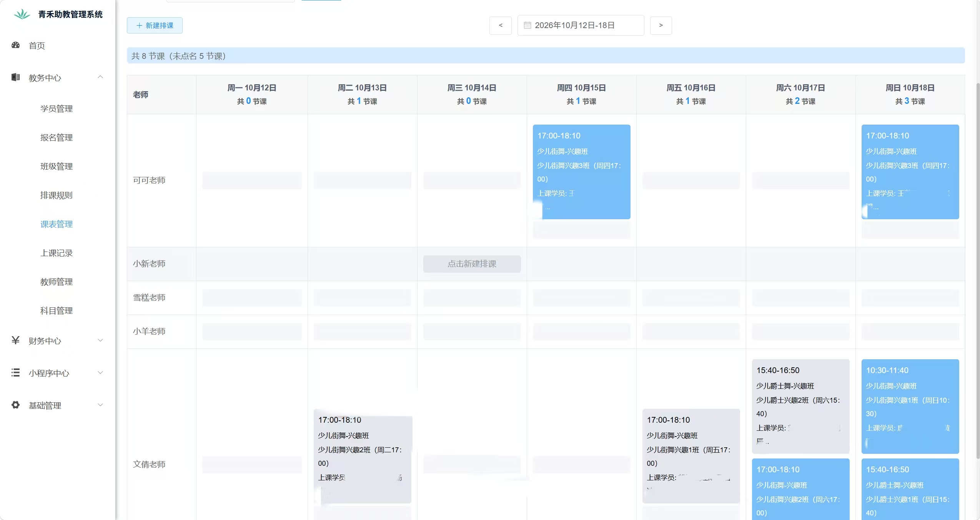This screenshot has width=980, height=520.
Task: Open the 教师管理 menu item
Action: pyautogui.click(x=57, y=282)
